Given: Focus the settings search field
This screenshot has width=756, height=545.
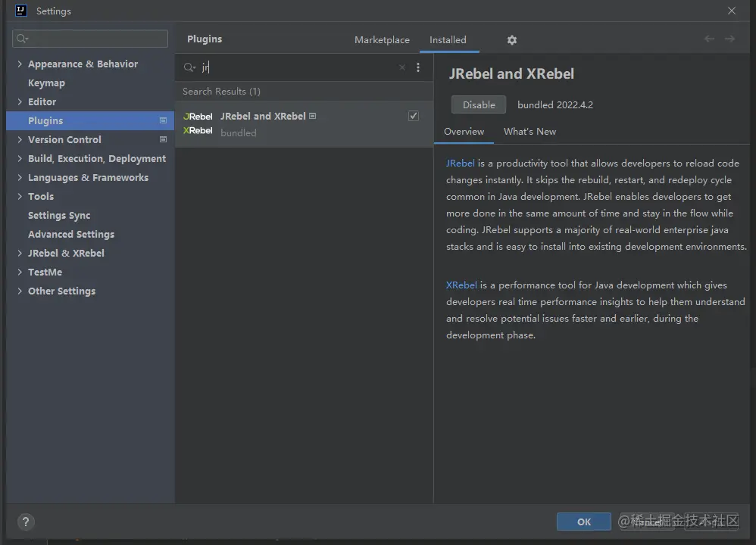Looking at the screenshot, I should [x=90, y=39].
